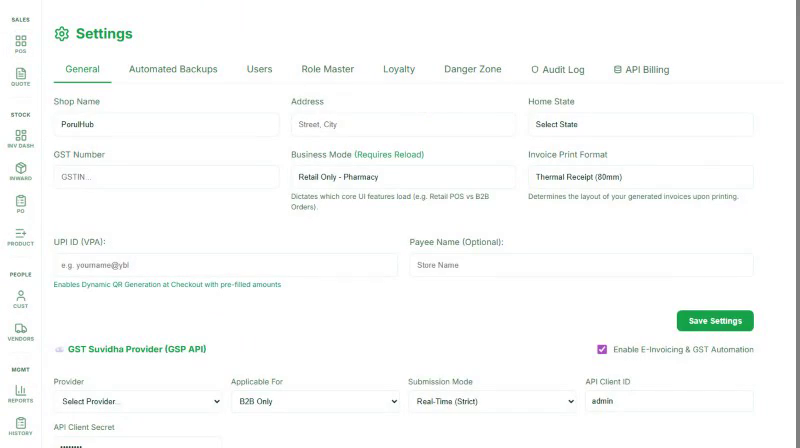Open the Vendors truck icon
This screenshot has width=800, height=448.
(x=20, y=331)
